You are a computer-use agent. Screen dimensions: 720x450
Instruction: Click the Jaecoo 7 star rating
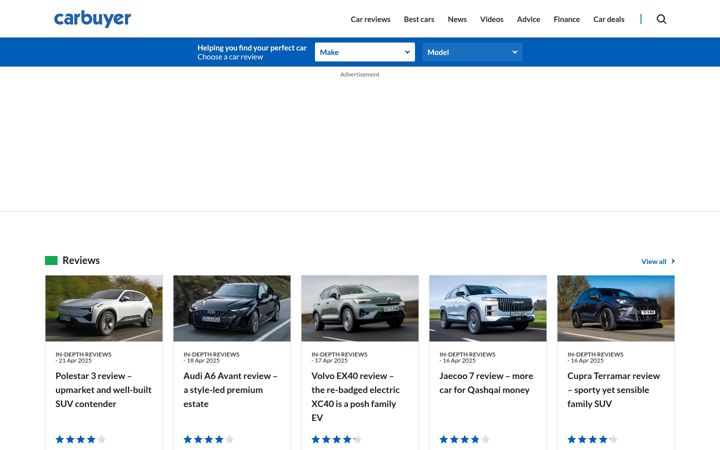[x=464, y=439]
